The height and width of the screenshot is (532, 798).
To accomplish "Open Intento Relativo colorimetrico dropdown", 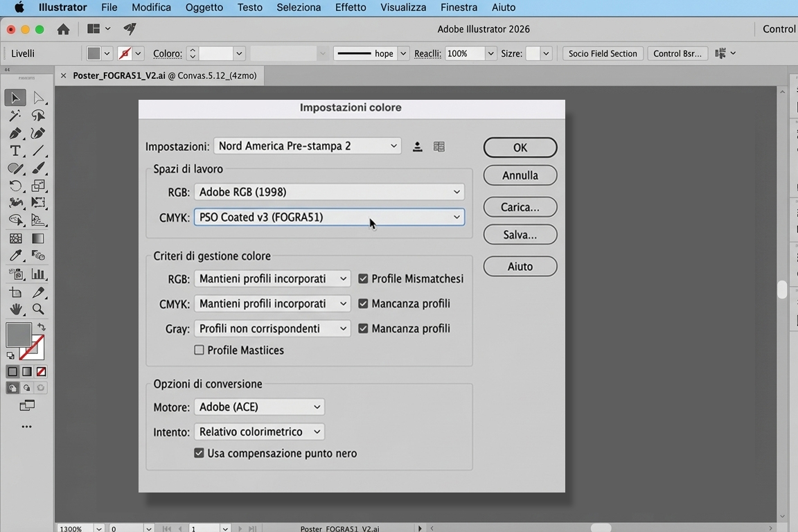I will pos(260,432).
